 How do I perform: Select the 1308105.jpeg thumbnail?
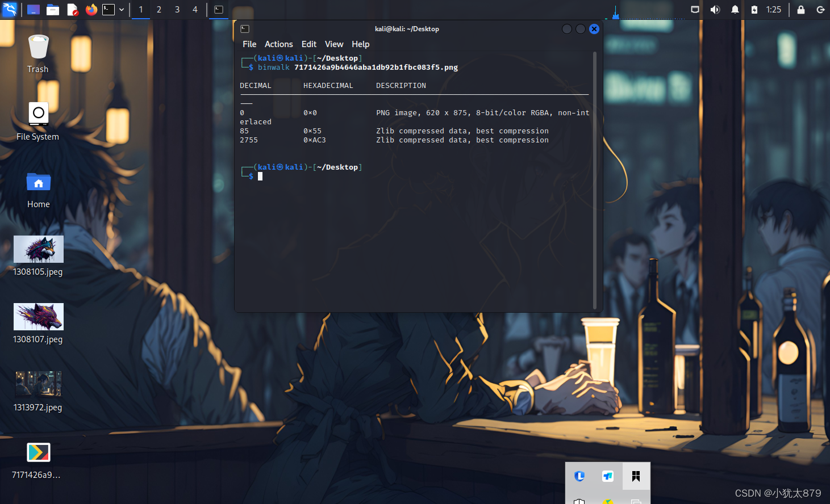[x=38, y=249]
